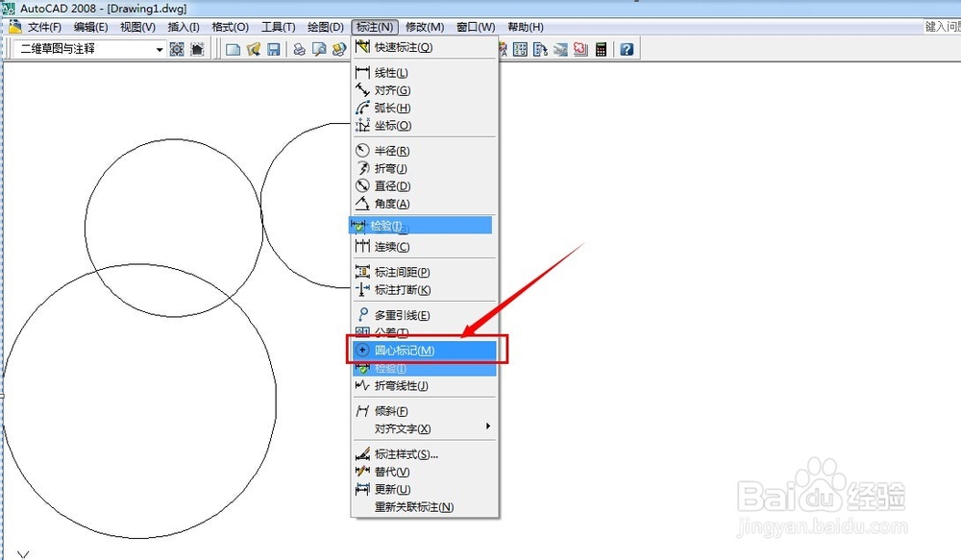
Task: Click the drawing document icon beside 文件 menu
Action: pyautogui.click(x=14, y=27)
